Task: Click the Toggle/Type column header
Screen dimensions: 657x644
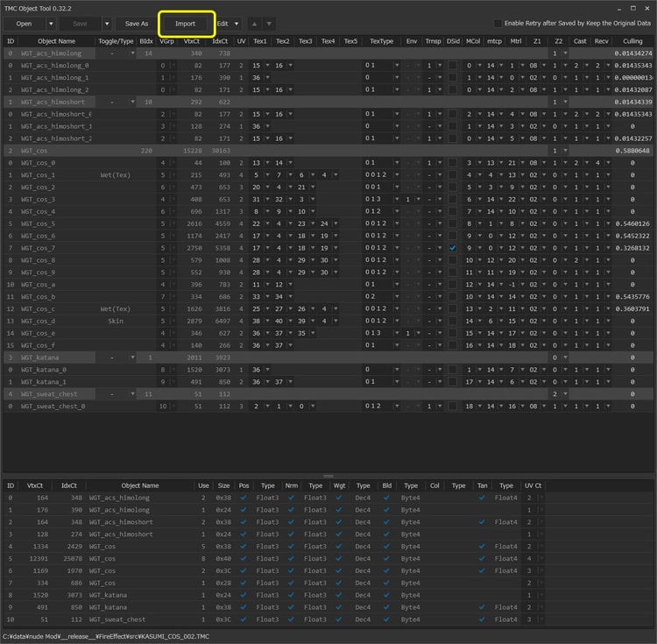Action: (116, 41)
